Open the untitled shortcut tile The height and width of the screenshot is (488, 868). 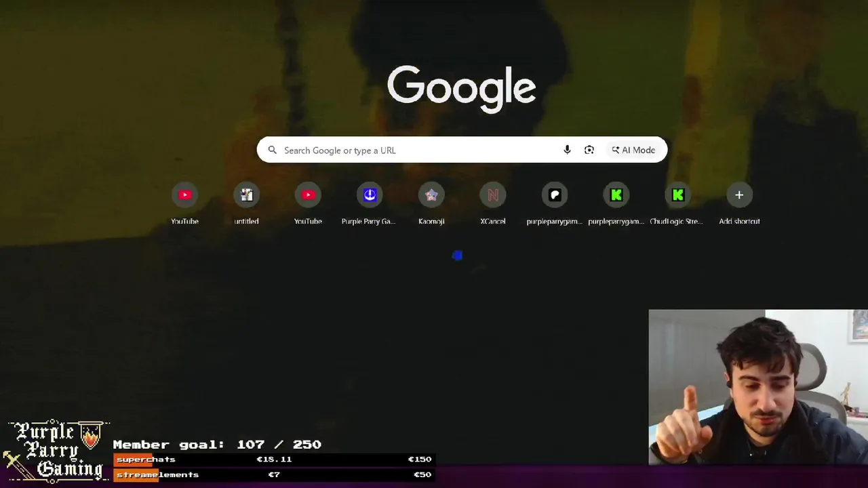246,203
